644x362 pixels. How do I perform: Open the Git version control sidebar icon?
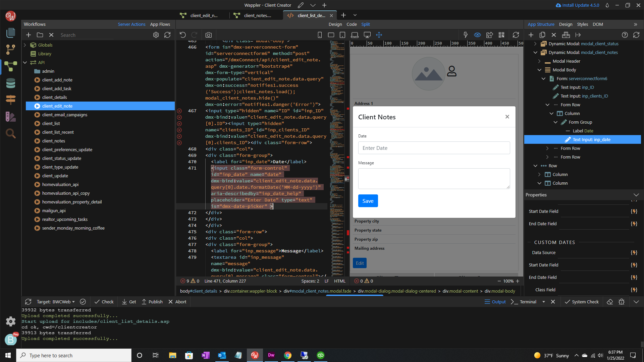click(x=11, y=49)
